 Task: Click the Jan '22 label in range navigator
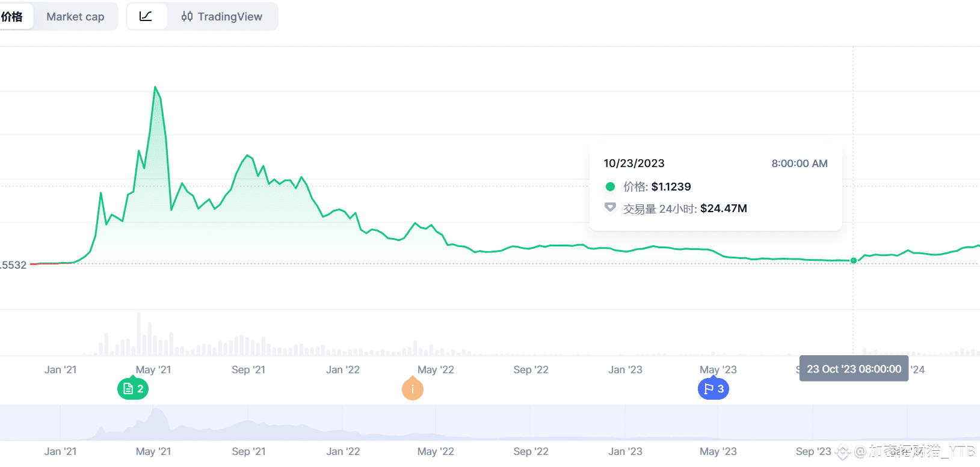[x=343, y=451]
